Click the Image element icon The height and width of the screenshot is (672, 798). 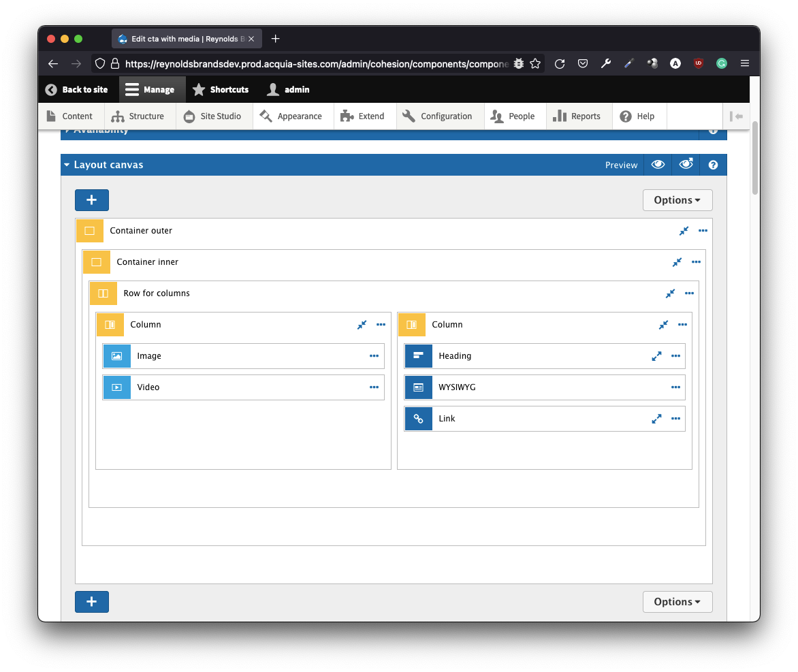coord(116,356)
